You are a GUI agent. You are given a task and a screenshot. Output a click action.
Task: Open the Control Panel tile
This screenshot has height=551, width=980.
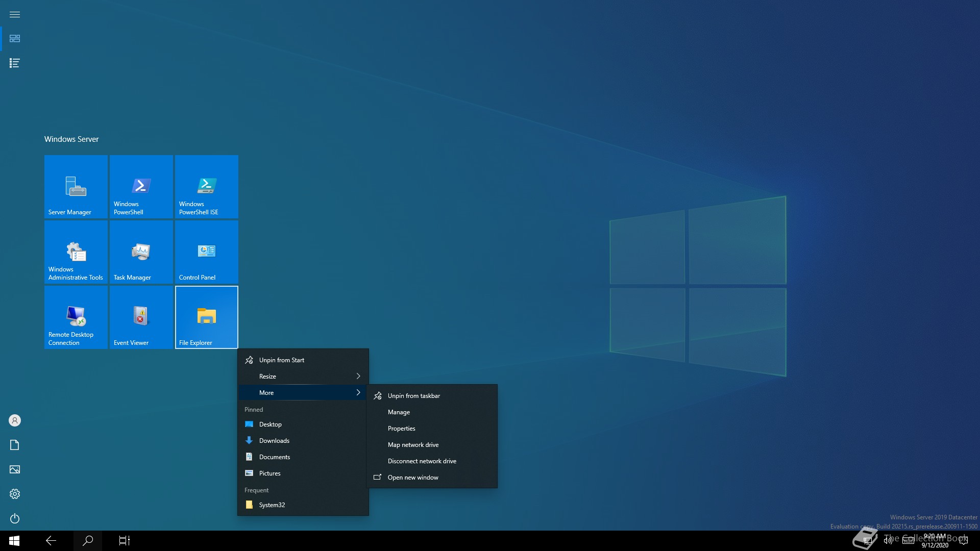coord(206,252)
